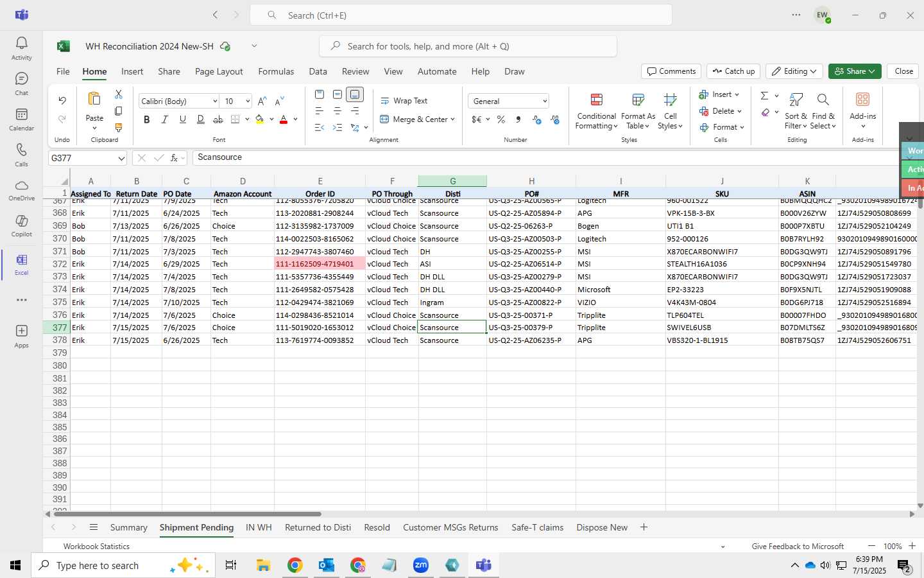Image resolution: width=924 pixels, height=578 pixels.
Task: Copy the selected cell
Action: tap(119, 111)
